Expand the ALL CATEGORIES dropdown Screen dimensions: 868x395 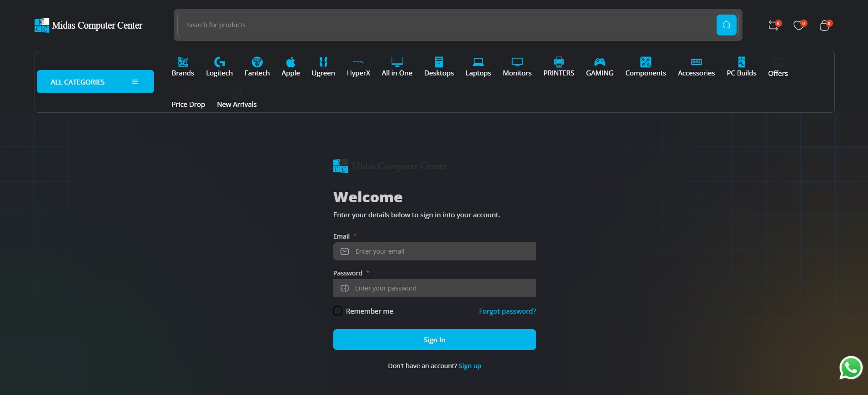tap(95, 82)
